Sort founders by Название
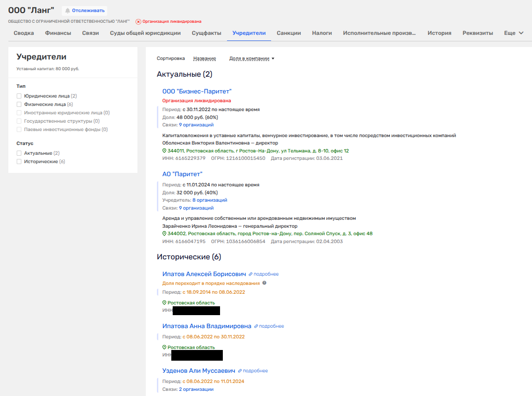This screenshot has width=532, height=396. (x=204, y=59)
